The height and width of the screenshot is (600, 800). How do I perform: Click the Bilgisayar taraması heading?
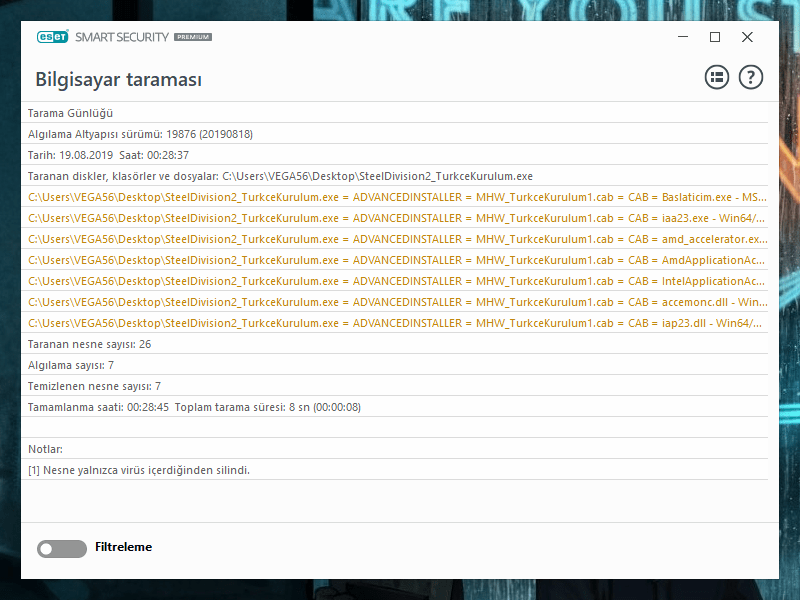118,80
